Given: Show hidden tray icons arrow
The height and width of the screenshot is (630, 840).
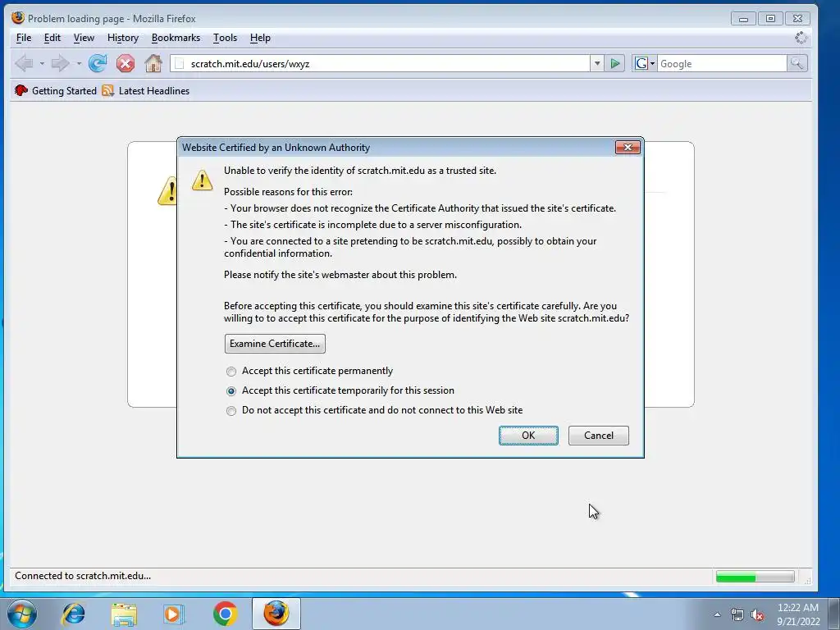Looking at the screenshot, I should click(x=717, y=614).
